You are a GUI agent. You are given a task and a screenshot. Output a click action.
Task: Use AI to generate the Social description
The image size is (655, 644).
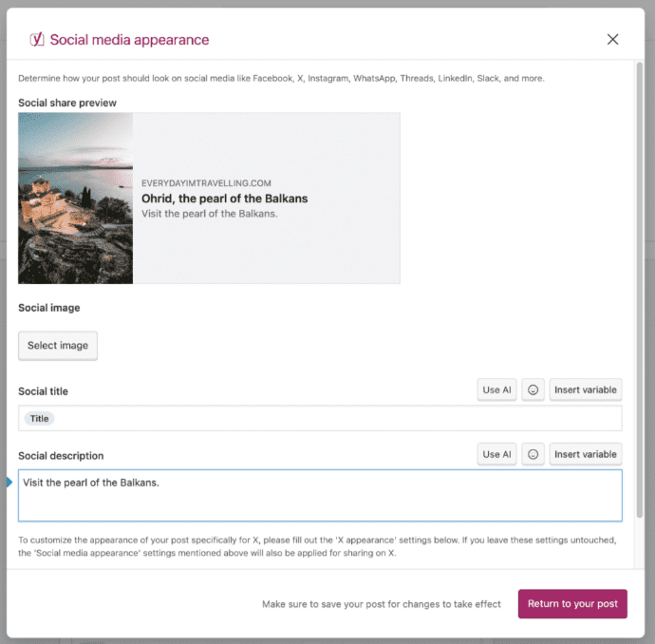(x=496, y=454)
